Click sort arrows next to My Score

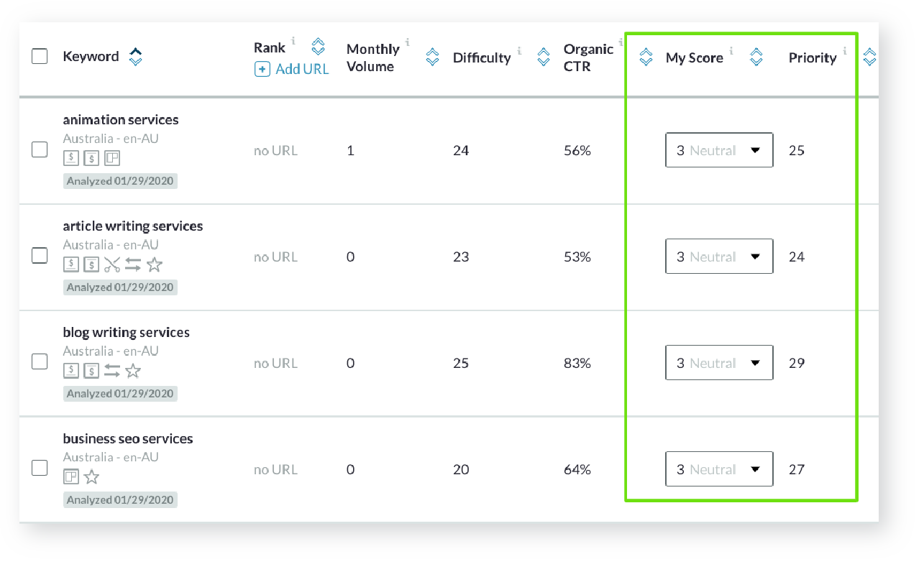click(756, 57)
